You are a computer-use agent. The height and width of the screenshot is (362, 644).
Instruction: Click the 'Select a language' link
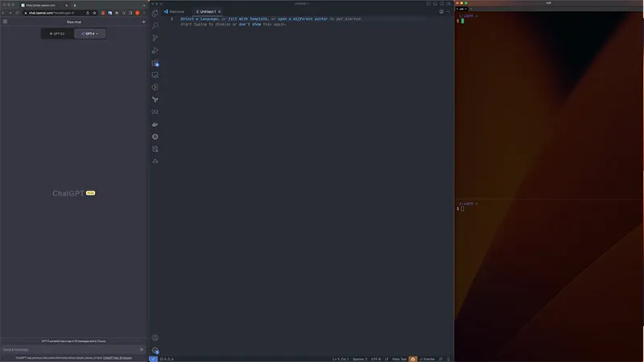200,19
